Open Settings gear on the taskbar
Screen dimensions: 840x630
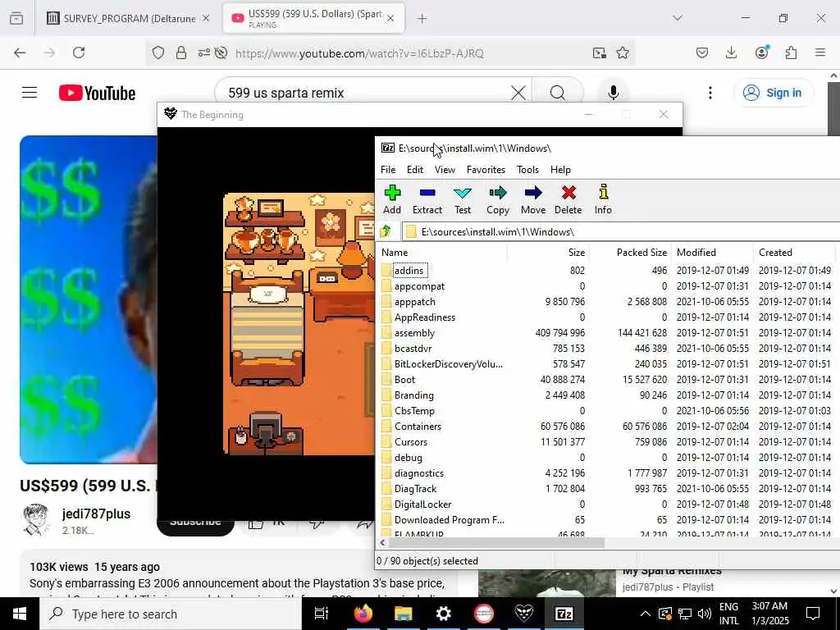(x=444, y=614)
